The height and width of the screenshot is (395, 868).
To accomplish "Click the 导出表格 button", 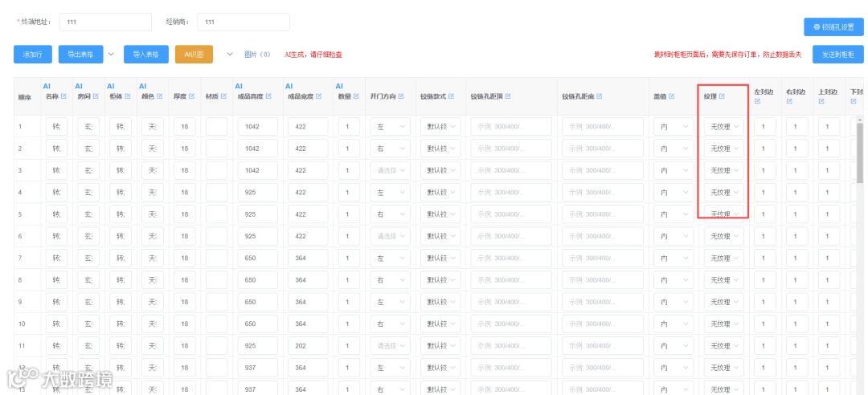I will [81, 55].
